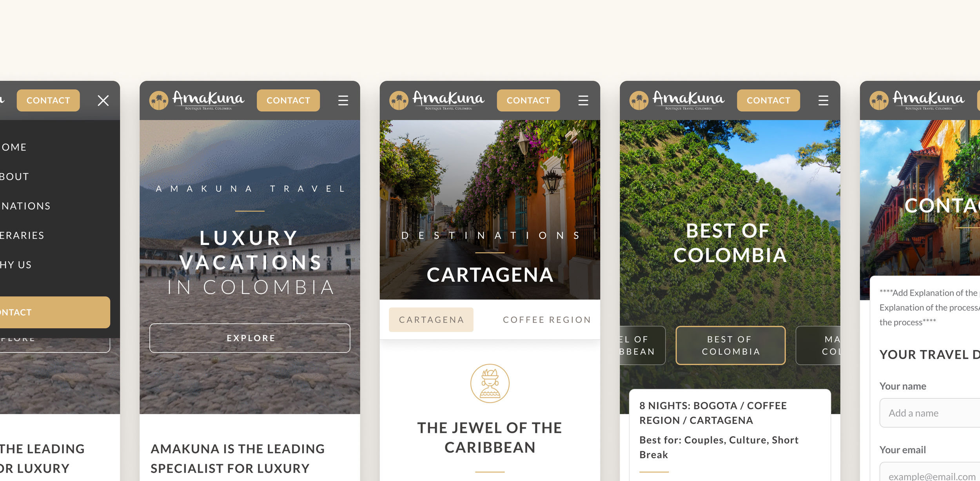Click the gold Contact button in open menu
Screen dimensions: 980x481
(55, 312)
